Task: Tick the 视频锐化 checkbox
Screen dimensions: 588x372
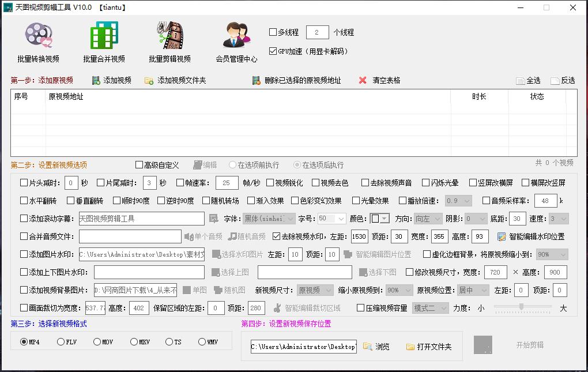Action: click(x=270, y=183)
